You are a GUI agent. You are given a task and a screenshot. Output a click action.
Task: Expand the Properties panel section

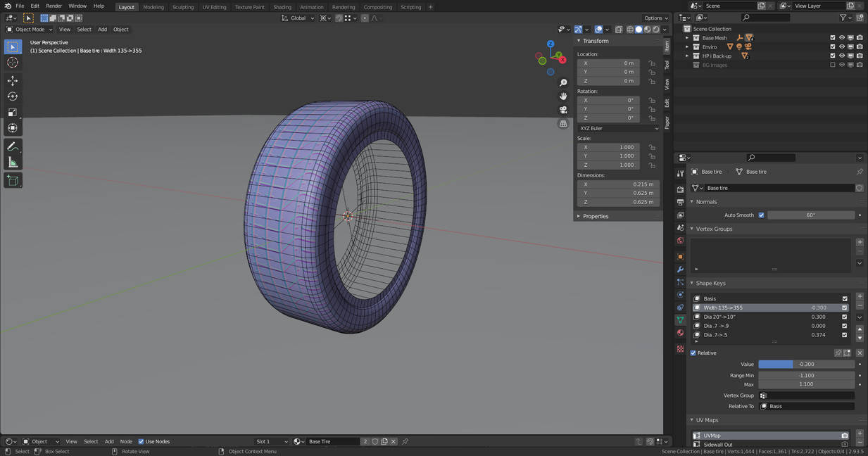pos(595,216)
